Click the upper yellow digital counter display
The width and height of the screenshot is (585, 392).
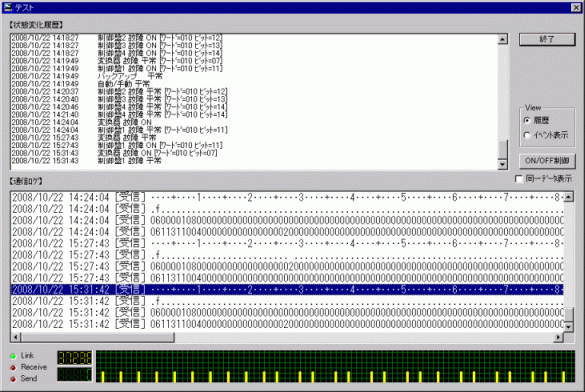pyautogui.click(x=75, y=358)
